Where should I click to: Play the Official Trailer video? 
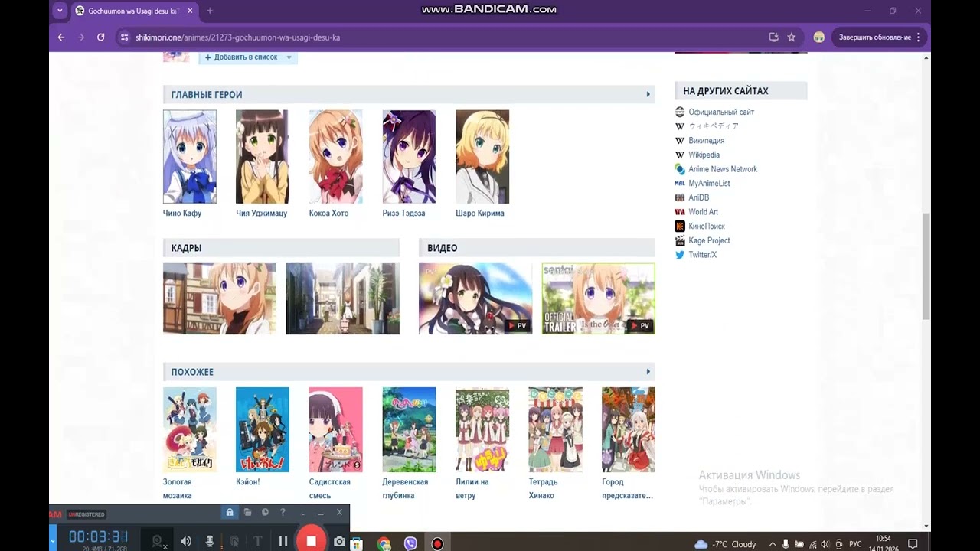[599, 298]
